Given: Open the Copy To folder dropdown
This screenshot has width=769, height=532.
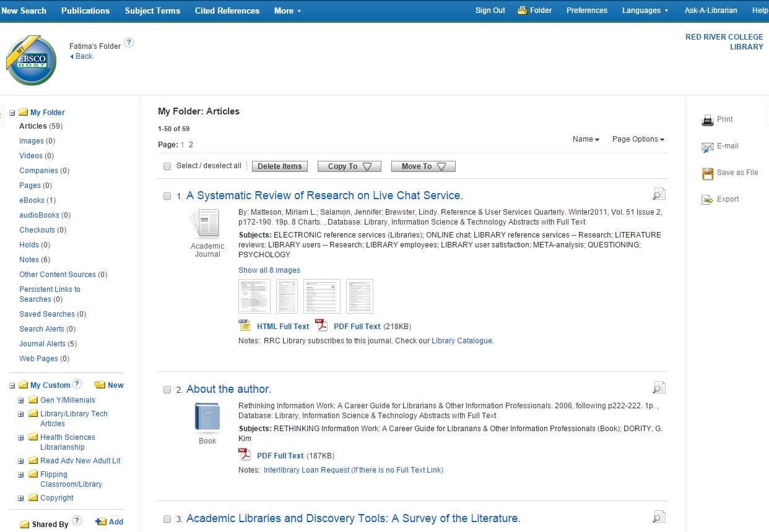Looking at the screenshot, I should pyautogui.click(x=349, y=166).
